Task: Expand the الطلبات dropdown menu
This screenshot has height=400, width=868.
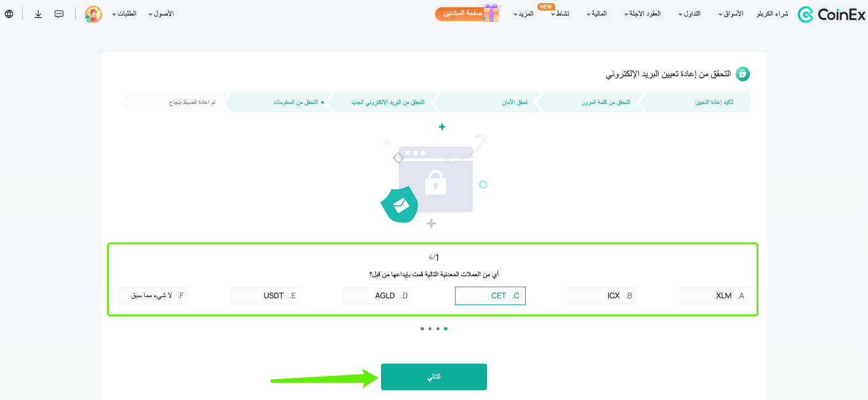Action: [x=123, y=14]
